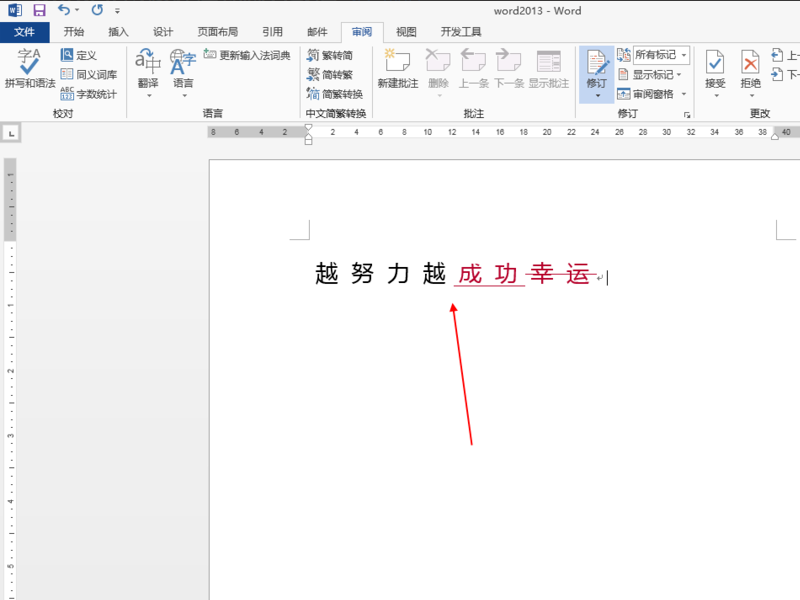Viewport: 800px width, 600px height.
Task: Switch to the 插入 (Insert) tab
Action: coord(118,32)
